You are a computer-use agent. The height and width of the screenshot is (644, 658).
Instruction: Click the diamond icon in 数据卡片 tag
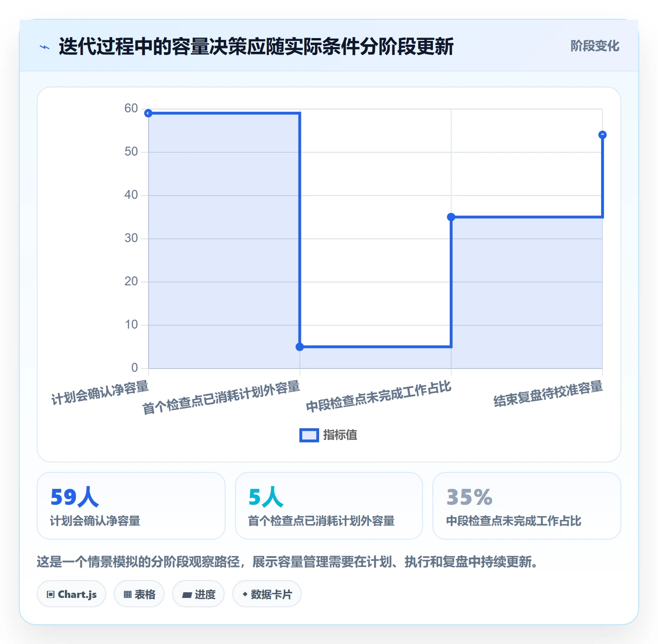pos(245,594)
